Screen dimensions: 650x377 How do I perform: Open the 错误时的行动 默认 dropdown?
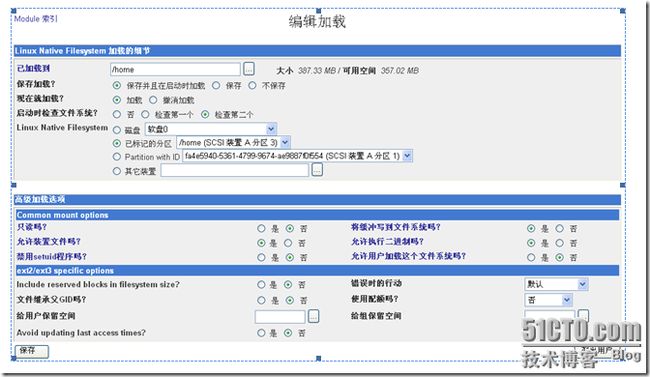pos(556,284)
